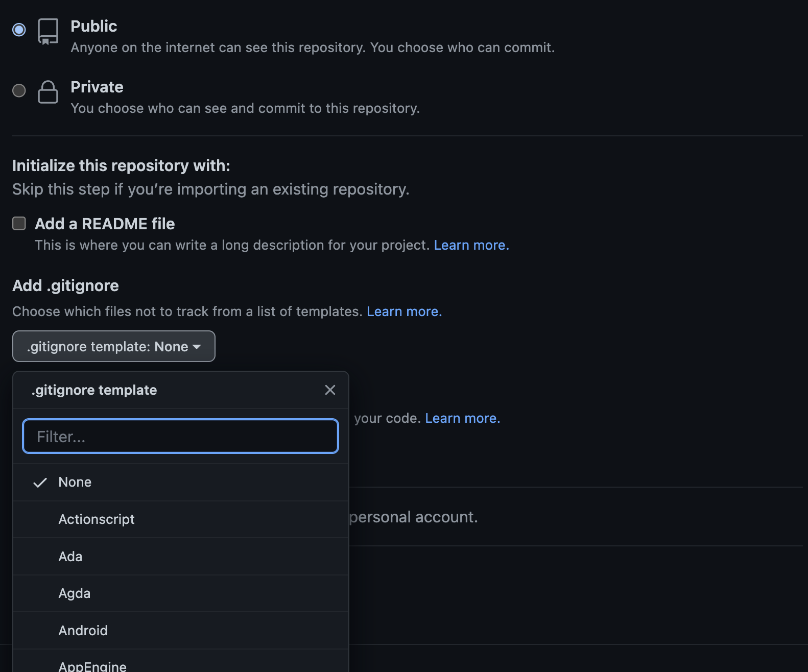Screen dimensions: 808x672
Task: Pick the Actionscript template
Action: tap(97, 519)
